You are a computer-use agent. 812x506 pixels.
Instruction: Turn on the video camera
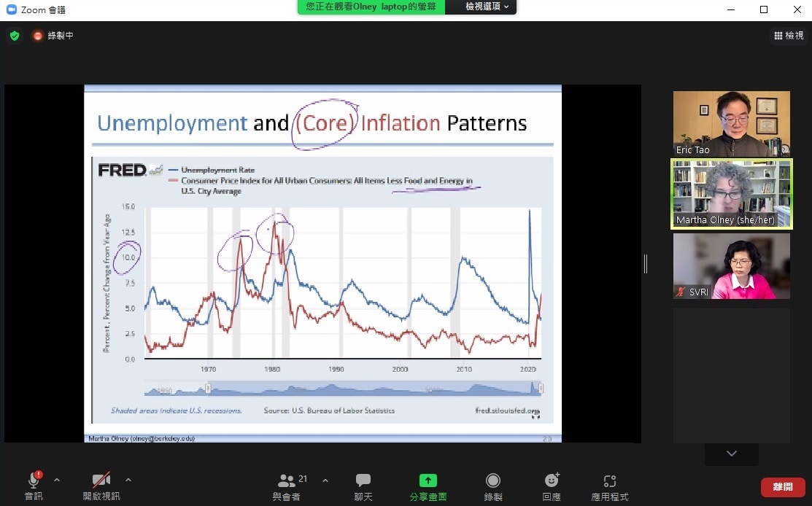point(101,480)
